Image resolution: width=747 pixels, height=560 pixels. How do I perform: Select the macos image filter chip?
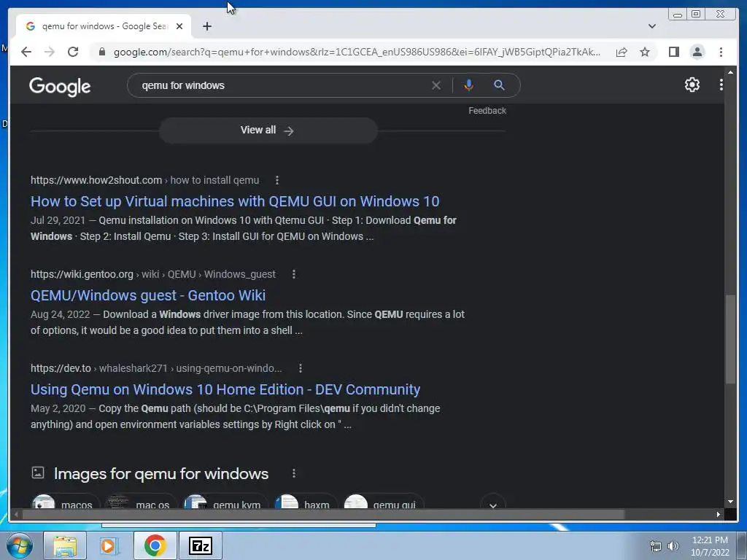(x=65, y=501)
